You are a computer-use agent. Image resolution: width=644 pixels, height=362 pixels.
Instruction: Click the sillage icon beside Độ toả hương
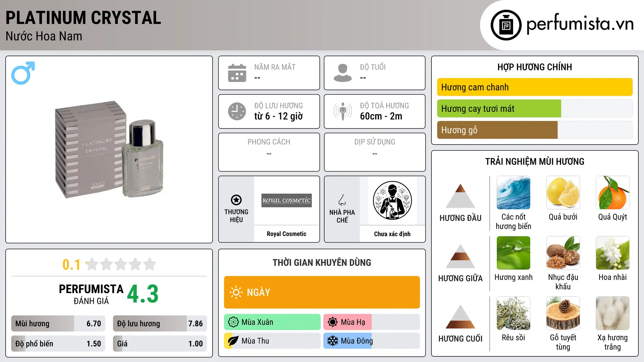coord(343,111)
